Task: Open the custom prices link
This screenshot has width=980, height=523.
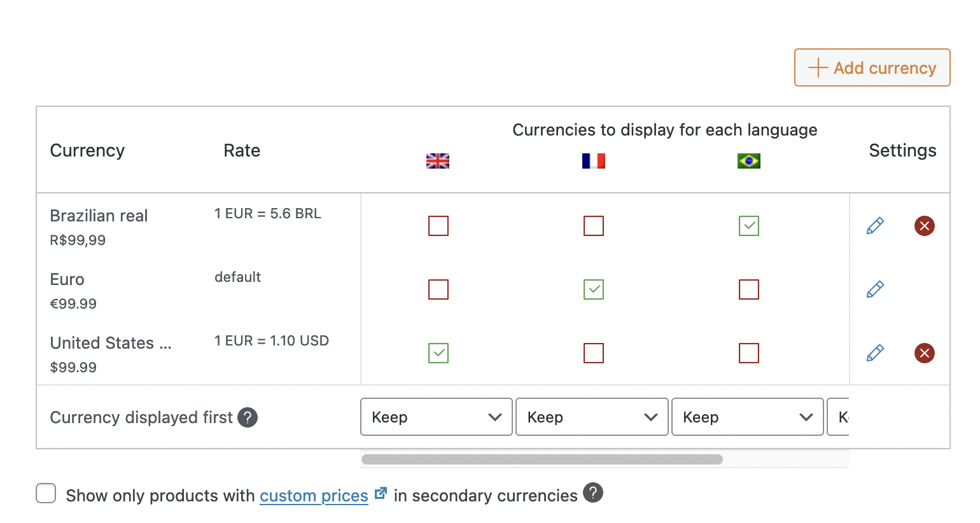Action: pyautogui.click(x=314, y=496)
